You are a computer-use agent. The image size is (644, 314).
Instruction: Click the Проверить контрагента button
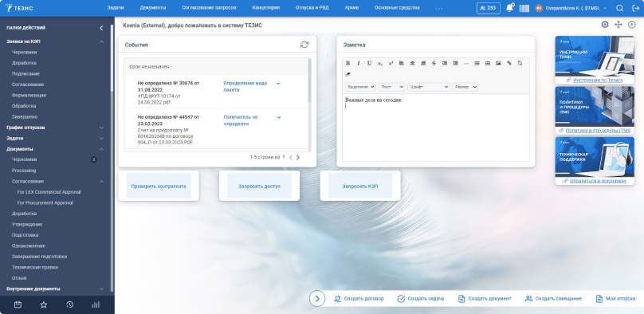[x=159, y=186]
